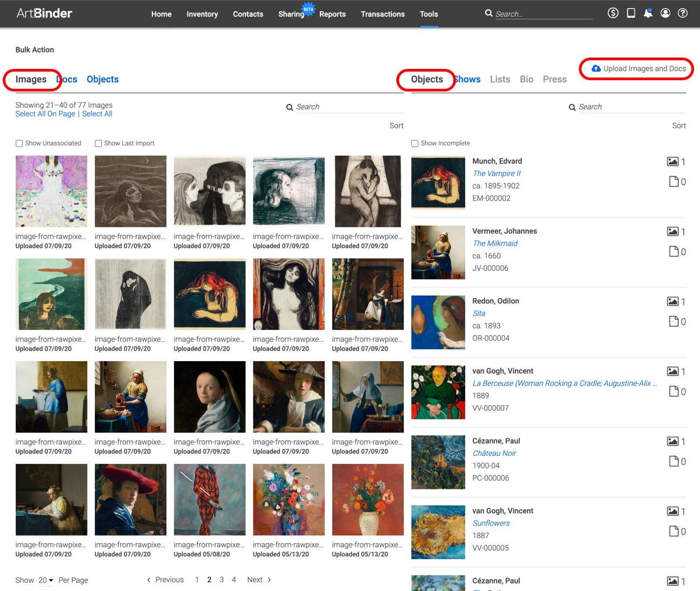Click the header search field
The height and width of the screenshot is (591, 700).
[544, 14]
